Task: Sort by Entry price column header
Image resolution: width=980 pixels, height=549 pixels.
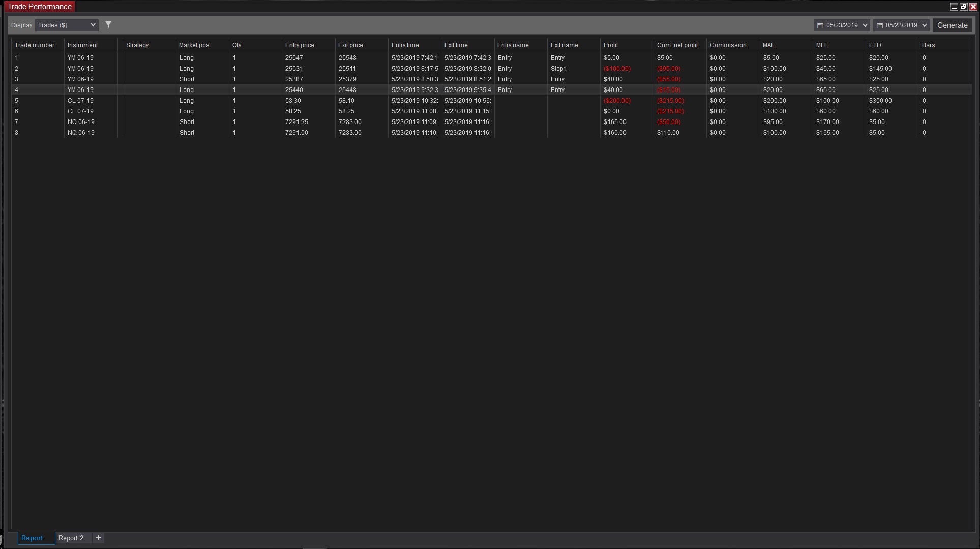Action: pyautogui.click(x=308, y=45)
